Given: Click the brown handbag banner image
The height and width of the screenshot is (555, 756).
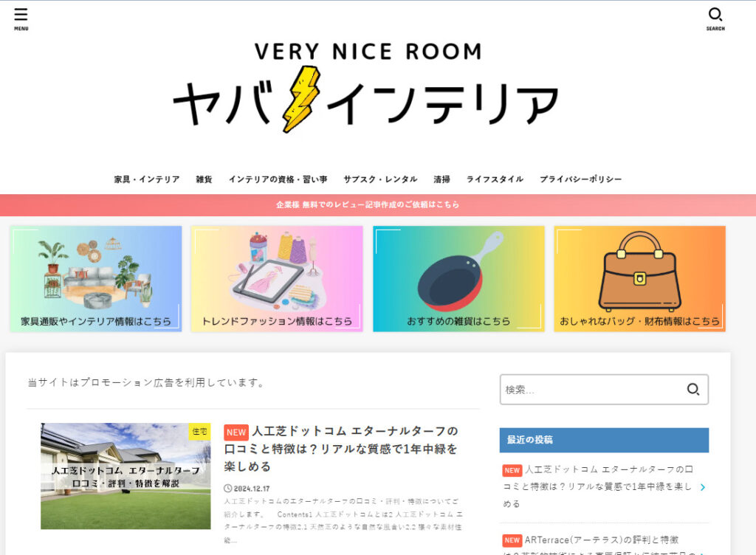Looking at the screenshot, I should click(640, 279).
